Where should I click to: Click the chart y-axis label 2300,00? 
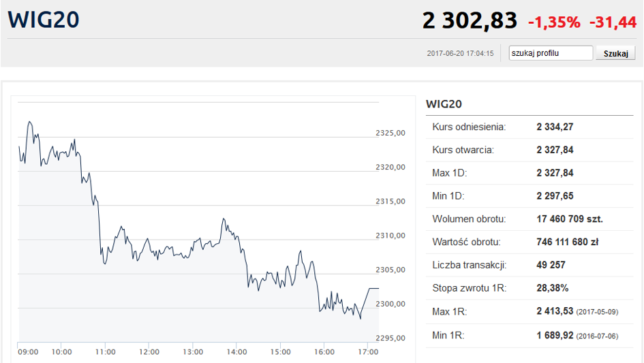click(390, 304)
